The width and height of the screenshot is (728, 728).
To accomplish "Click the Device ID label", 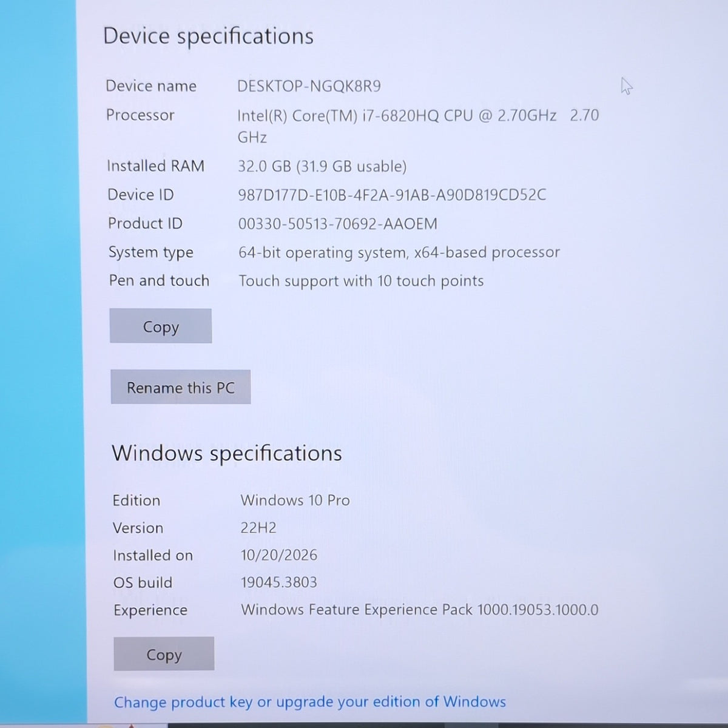I will point(141,195).
